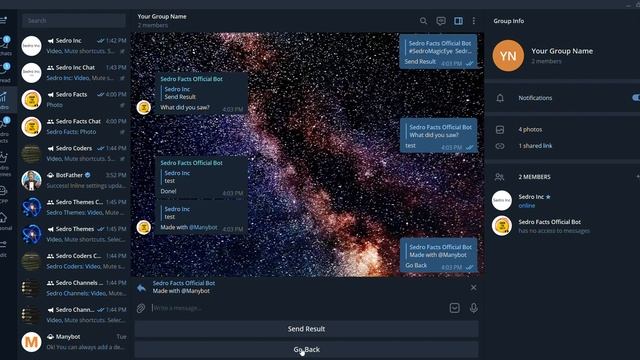Click Manybot orange M avatar
Image resolution: width=640 pixels, height=360 pixels.
pos(31,342)
